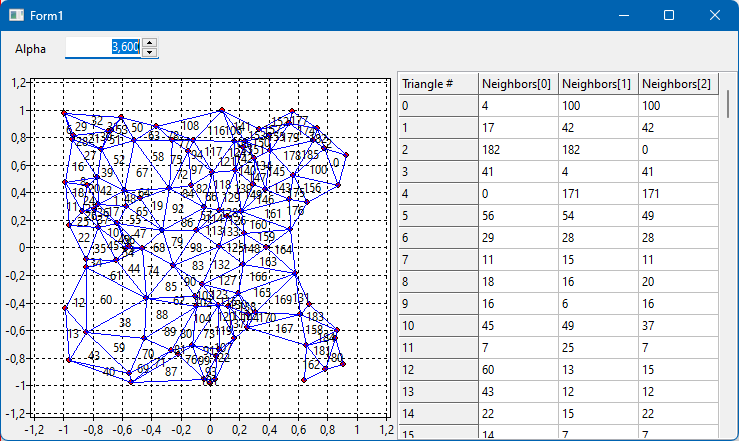Select row header for triangle 9
This screenshot has width=739, height=441.
(438, 303)
